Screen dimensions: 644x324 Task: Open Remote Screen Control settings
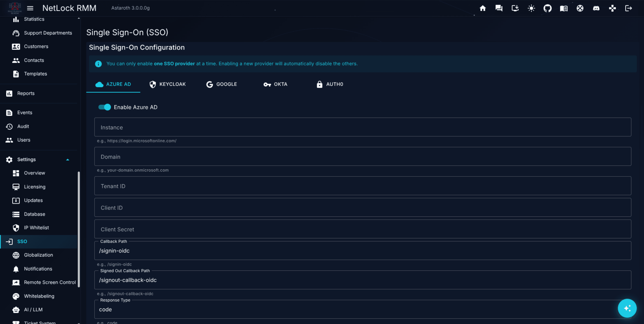tap(50, 282)
